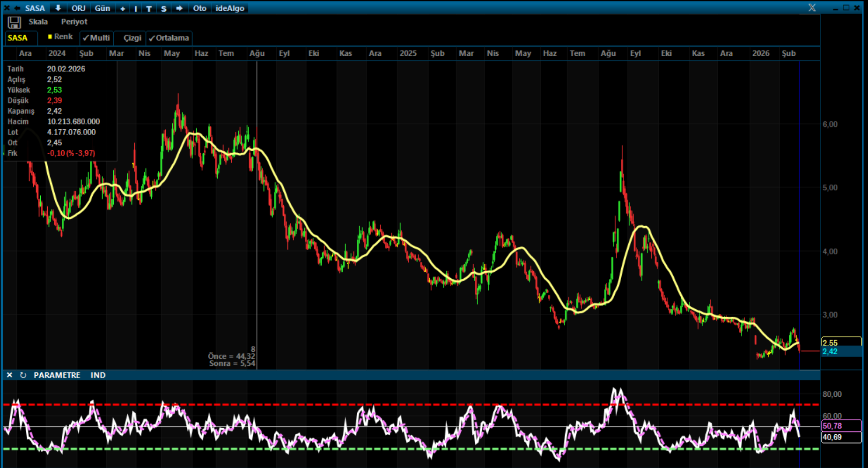
Task: Share chart via the X (Twitter) icon
Action: tap(812, 8)
